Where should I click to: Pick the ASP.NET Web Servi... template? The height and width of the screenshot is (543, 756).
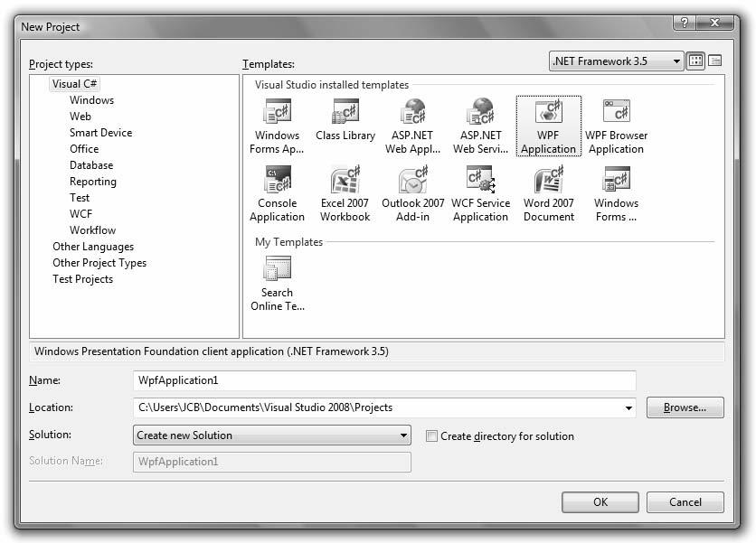481,126
